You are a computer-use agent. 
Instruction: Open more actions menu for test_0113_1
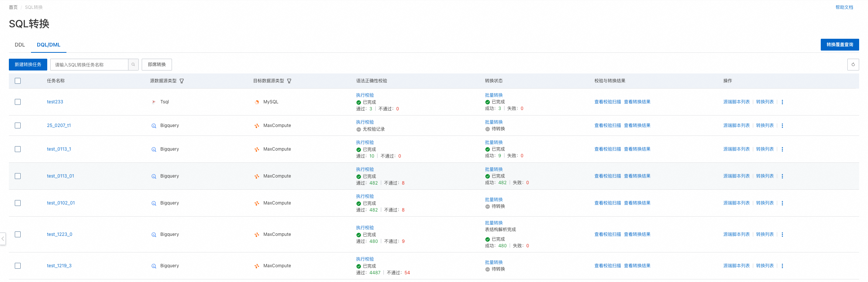tap(782, 149)
